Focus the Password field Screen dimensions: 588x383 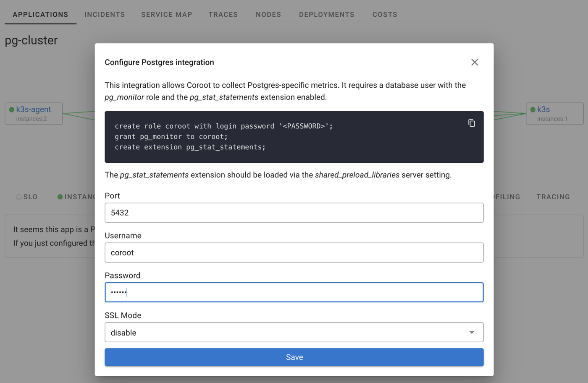[x=294, y=292]
